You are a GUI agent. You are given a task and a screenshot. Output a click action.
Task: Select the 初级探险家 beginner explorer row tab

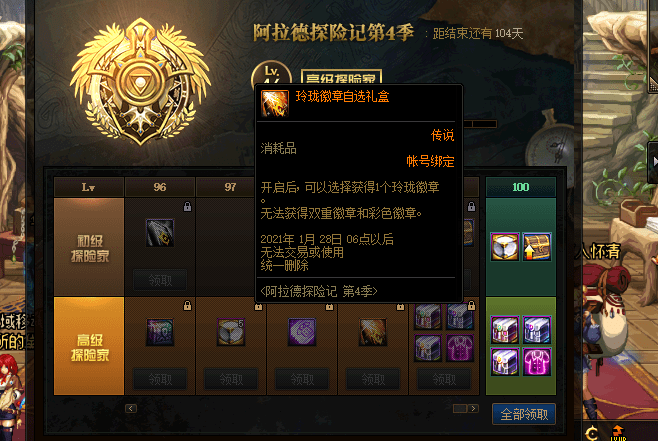89,247
